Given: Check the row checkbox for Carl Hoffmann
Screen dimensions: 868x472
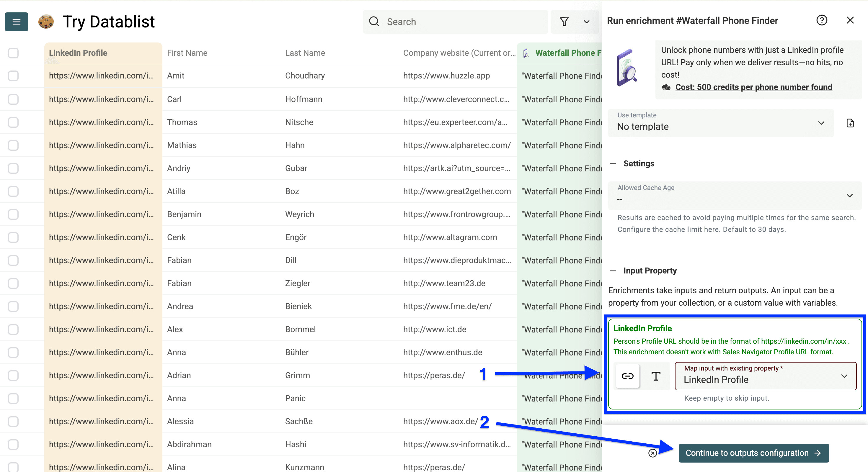Looking at the screenshot, I should (13, 99).
